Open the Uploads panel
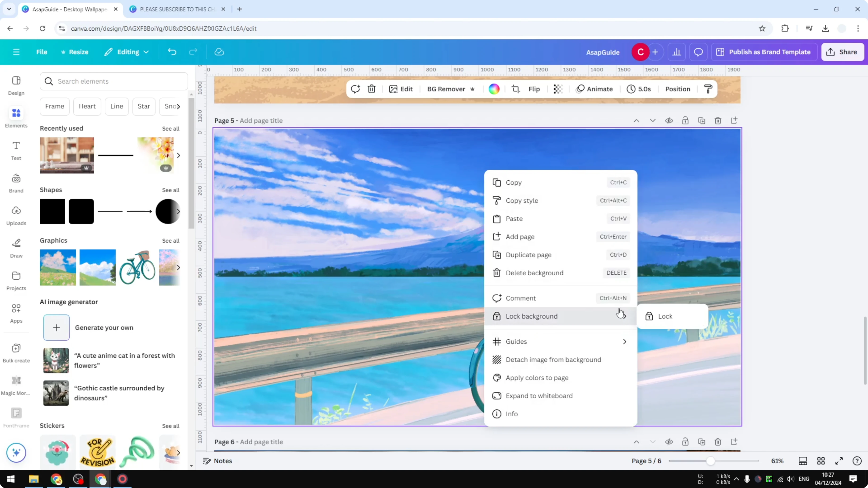 (x=16, y=215)
